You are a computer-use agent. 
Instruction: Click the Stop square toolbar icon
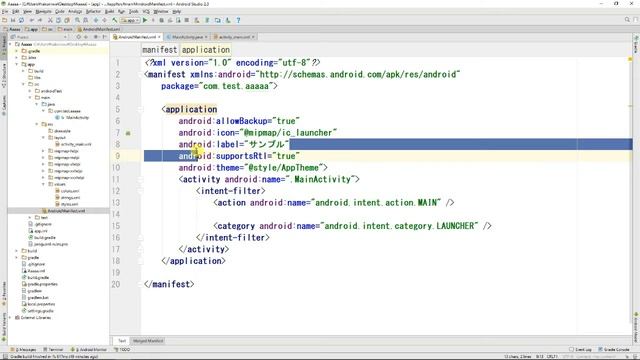point(187,20)
